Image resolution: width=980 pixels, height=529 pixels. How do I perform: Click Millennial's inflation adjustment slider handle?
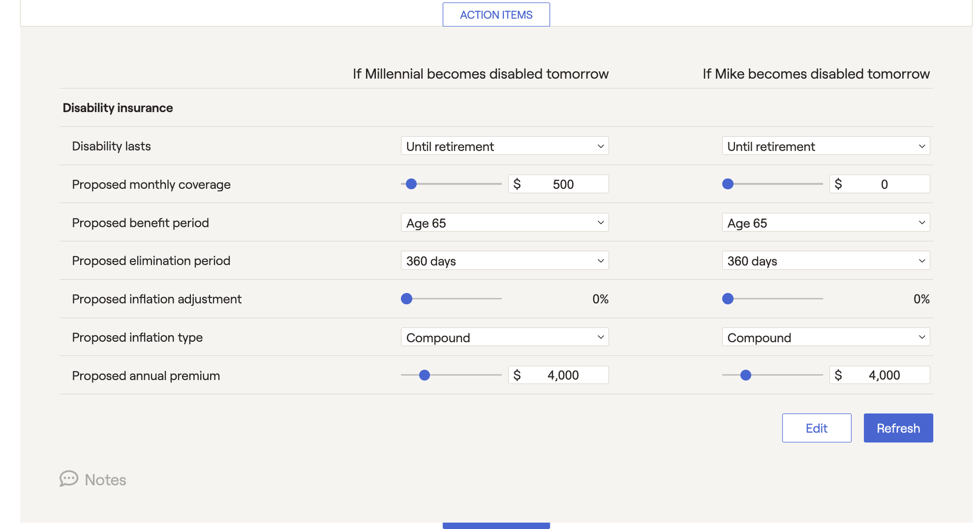(406, 298)
